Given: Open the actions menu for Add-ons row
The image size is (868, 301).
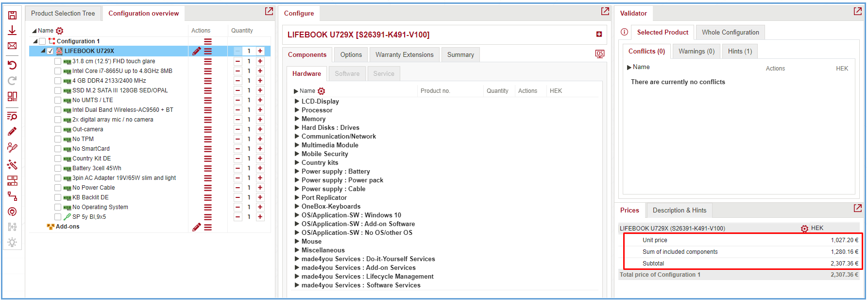Looking at the screenshot, I should (x=208, y=227).
